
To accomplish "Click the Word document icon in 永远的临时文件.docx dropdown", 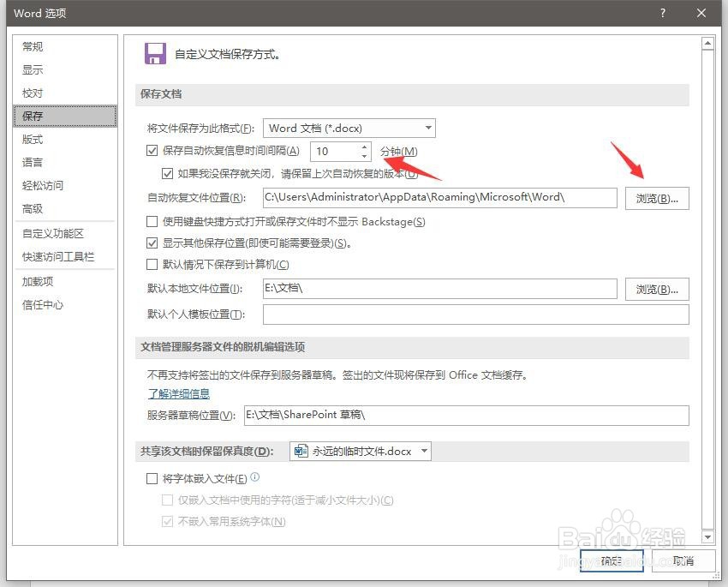I will [301, 451].
